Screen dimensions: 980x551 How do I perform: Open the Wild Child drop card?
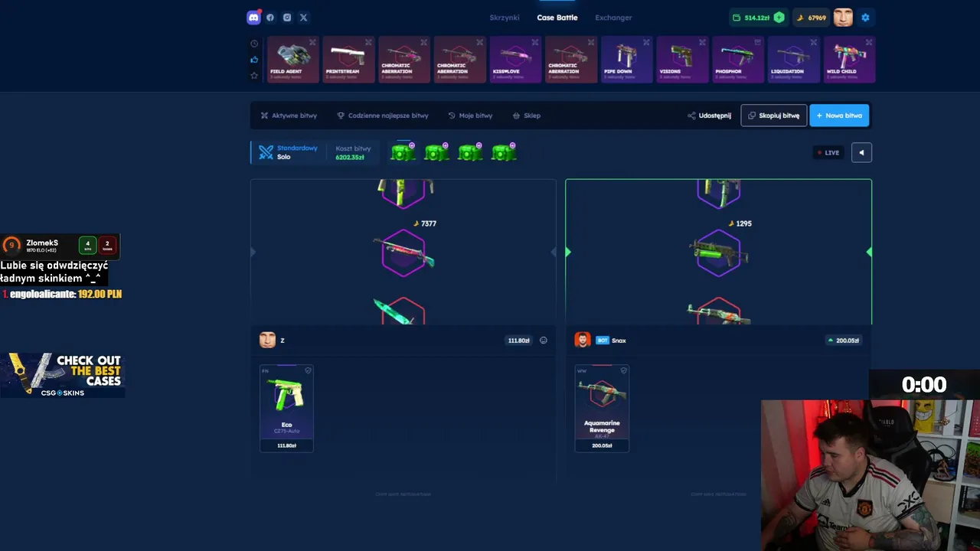tap(850, 59)
